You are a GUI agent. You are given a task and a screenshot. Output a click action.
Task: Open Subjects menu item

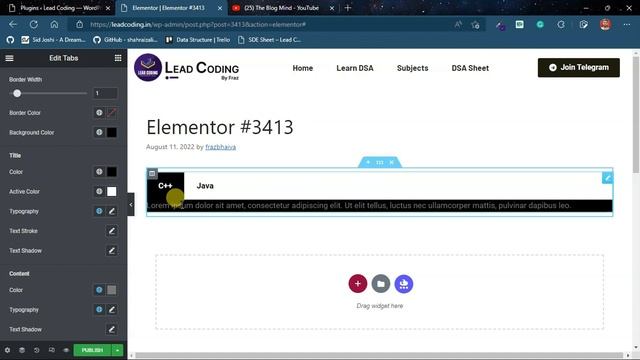pos(412,68)
